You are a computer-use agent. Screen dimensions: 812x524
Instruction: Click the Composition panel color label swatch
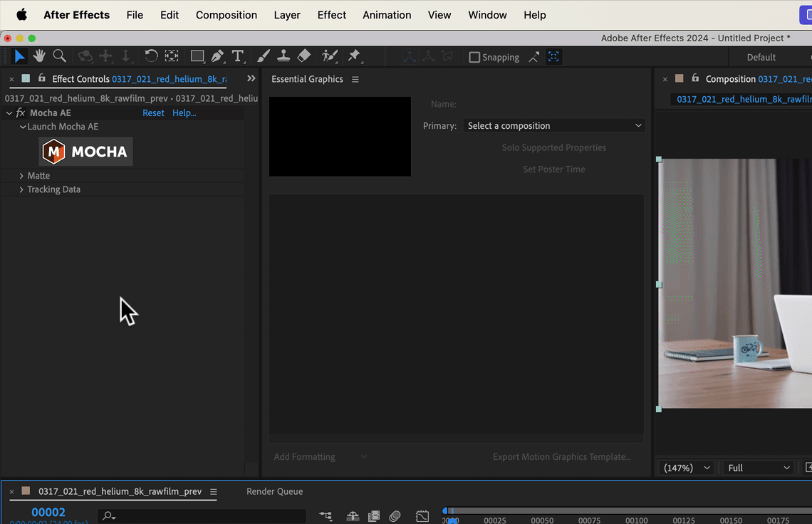(679, 78)
